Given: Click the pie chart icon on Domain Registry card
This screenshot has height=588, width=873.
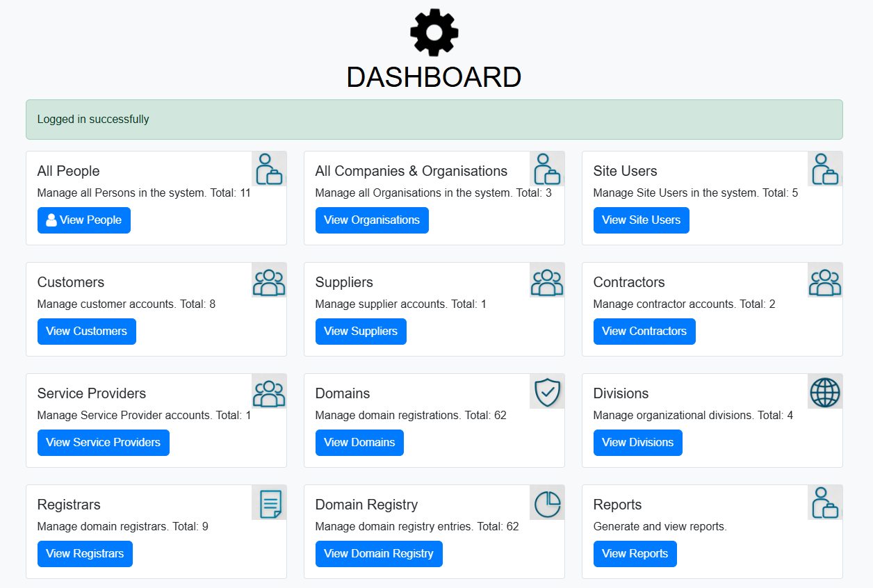Looking at the screenshot, I should pyautogui.click(x=547, y=503).
